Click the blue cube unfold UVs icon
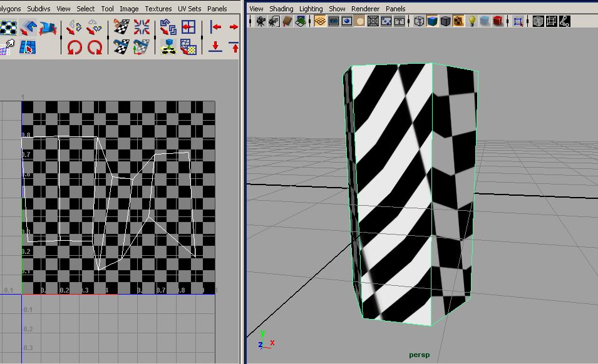598x364 pixels. click(x=168, y=47)
